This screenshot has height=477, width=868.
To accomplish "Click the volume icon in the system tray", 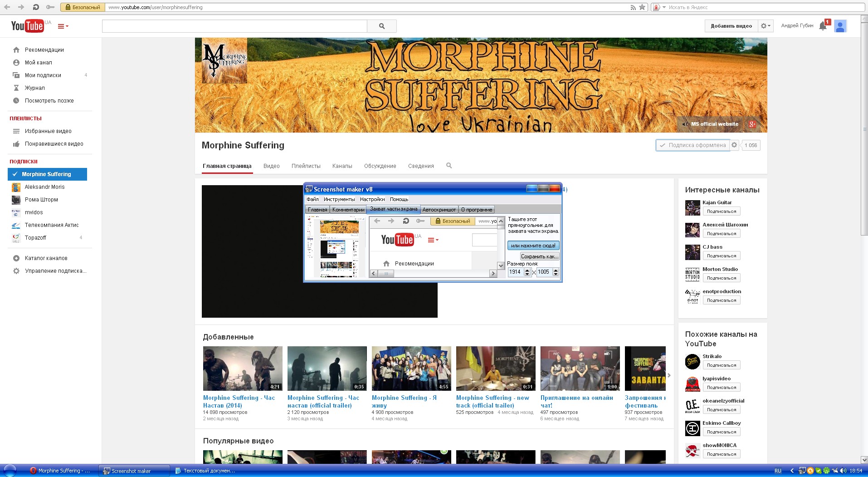I will click(842, 471).
